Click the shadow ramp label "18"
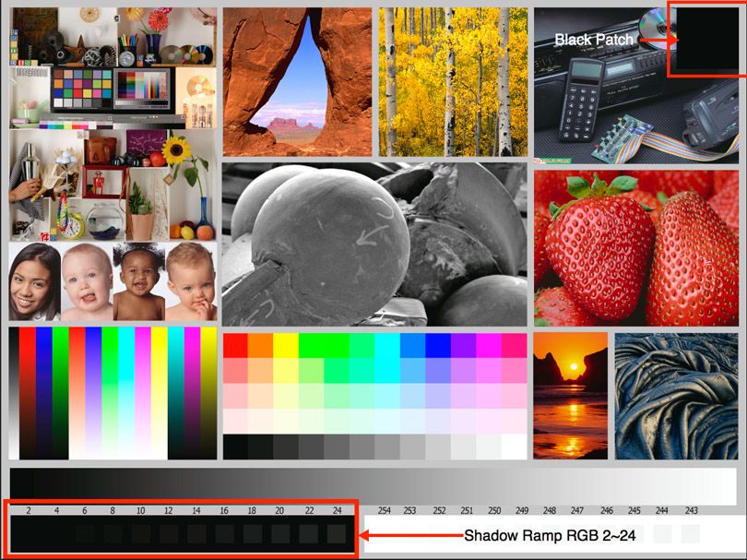This screenshot has width=747, height=560. tap(252, 510)
